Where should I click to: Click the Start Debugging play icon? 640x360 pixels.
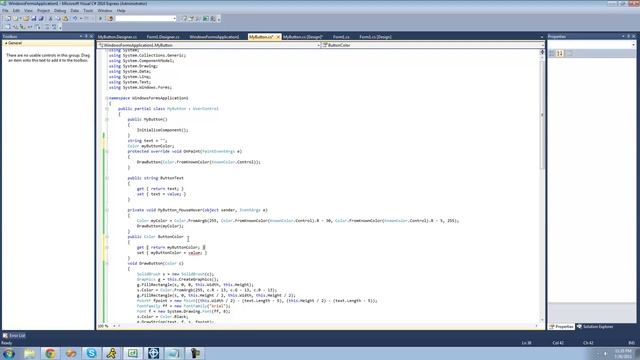(100, 19)
